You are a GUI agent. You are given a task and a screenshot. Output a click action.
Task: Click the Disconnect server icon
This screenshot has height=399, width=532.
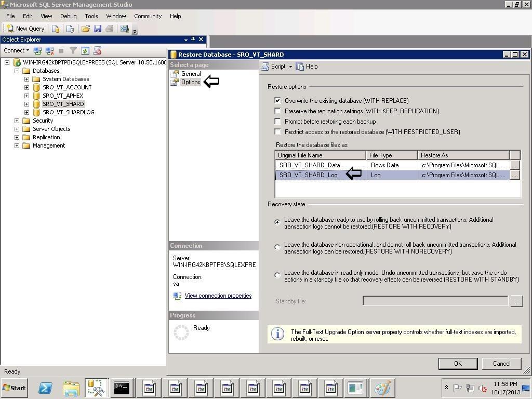click(49, 50)
